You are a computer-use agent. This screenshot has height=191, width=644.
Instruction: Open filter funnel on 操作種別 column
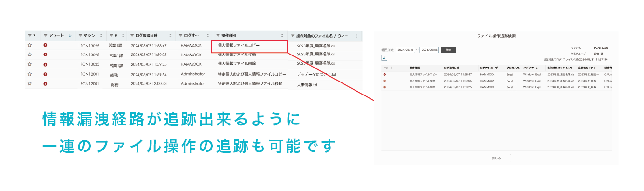pyautogui.click(x=218, y=35)
